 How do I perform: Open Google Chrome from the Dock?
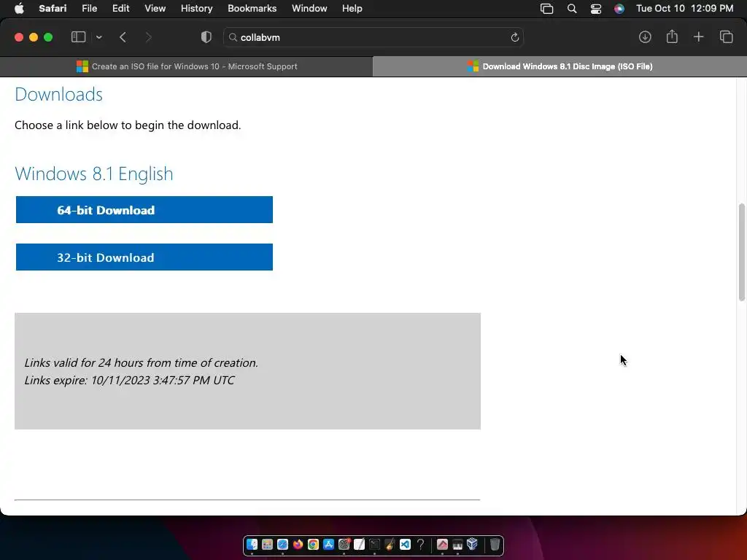click(313, 544)
